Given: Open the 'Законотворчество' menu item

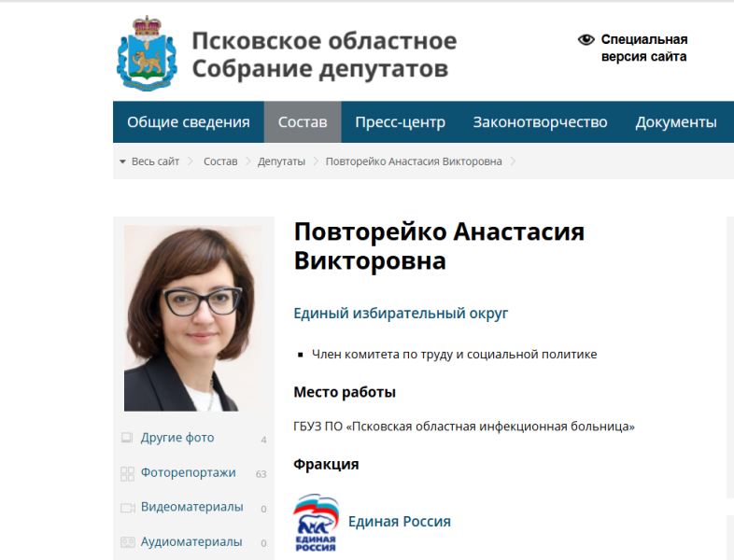Looking at the screenshot, I should [x=540, y=121].
